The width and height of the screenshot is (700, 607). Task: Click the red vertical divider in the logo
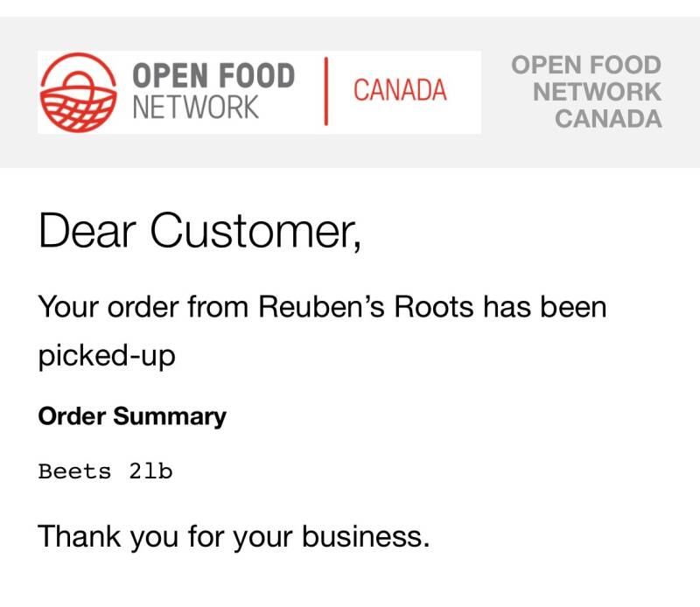point(325,91)
